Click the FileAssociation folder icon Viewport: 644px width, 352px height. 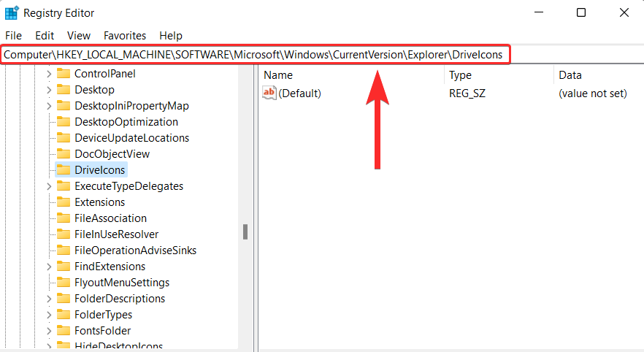pos(64,218)
